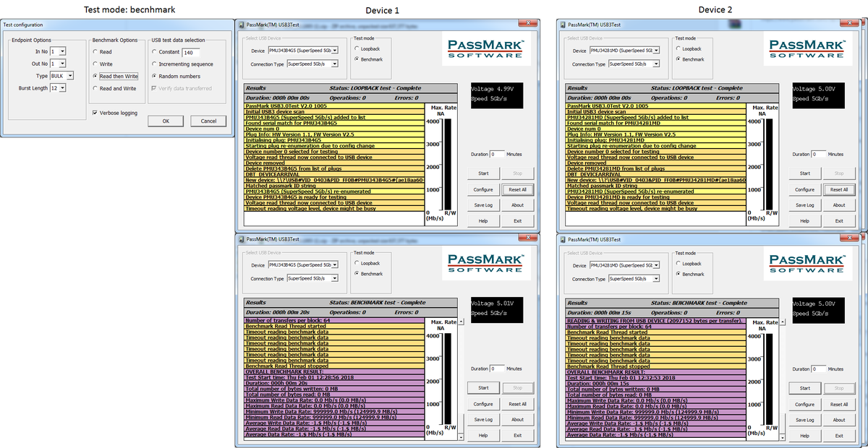Image resolution: width=868 pixels, height=448 pixels.
Task: Open Connection Type dropdown in Device 1 upper window
Action: pyautogui.click(x=335, y=64)
